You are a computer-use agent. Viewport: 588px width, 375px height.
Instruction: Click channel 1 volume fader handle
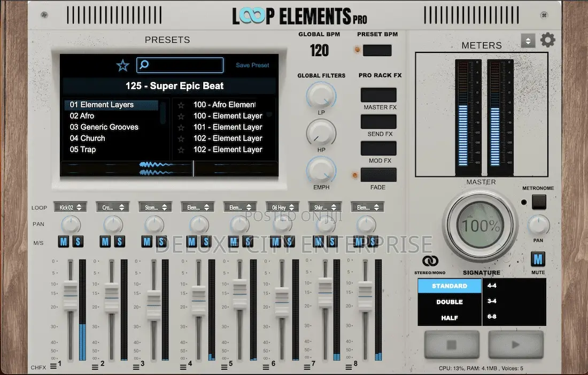(70, 295)
